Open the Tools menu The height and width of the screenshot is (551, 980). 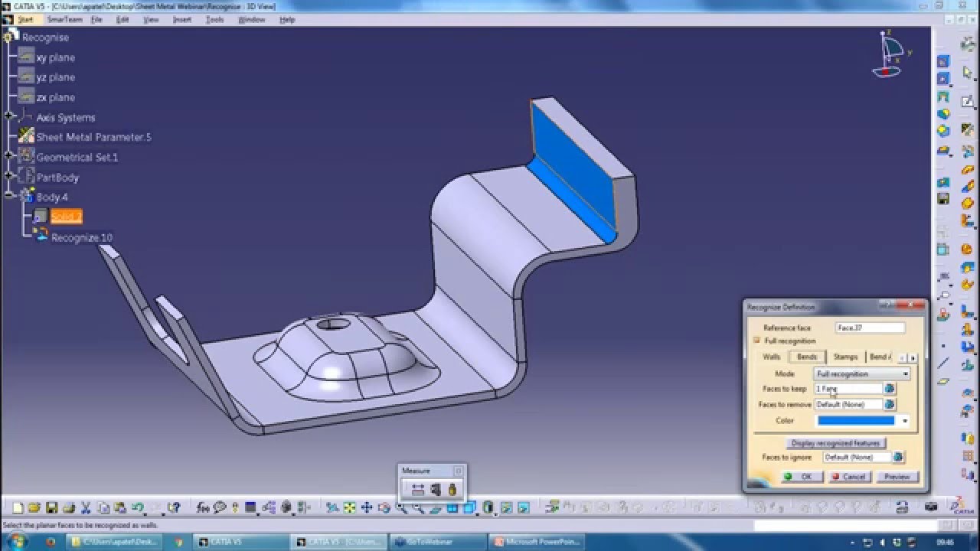[x=214, y=19]
